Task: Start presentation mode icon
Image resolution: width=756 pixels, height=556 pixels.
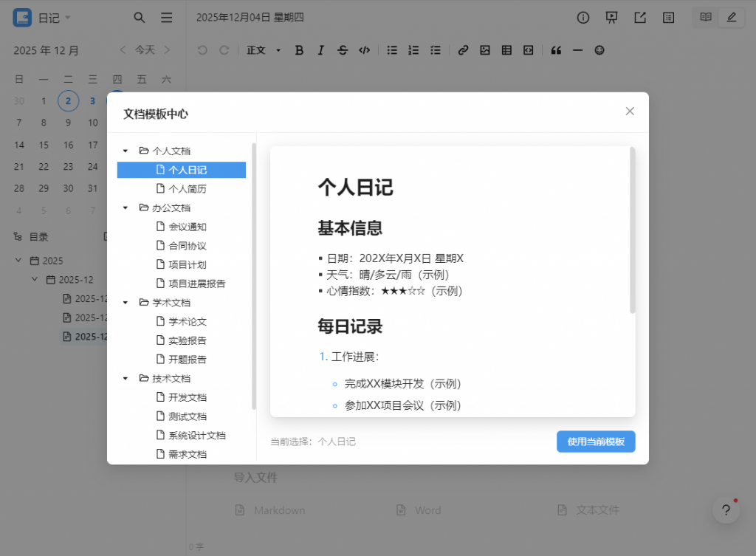Action: point(611,18)
